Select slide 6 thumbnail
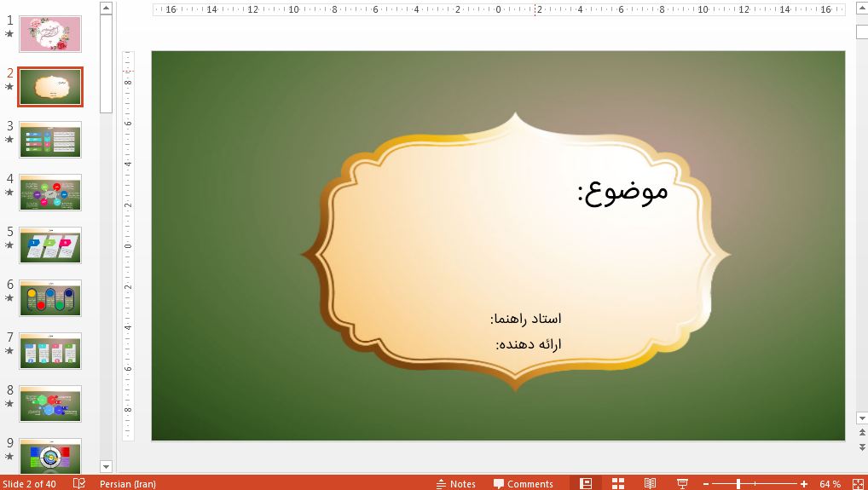Viewport: 868px width, 490px height. click(50, 298)
